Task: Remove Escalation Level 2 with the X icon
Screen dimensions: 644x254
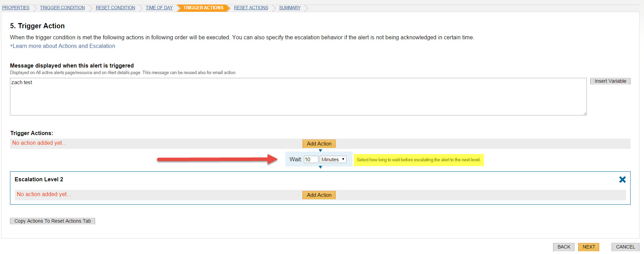Action: point(622,180)
